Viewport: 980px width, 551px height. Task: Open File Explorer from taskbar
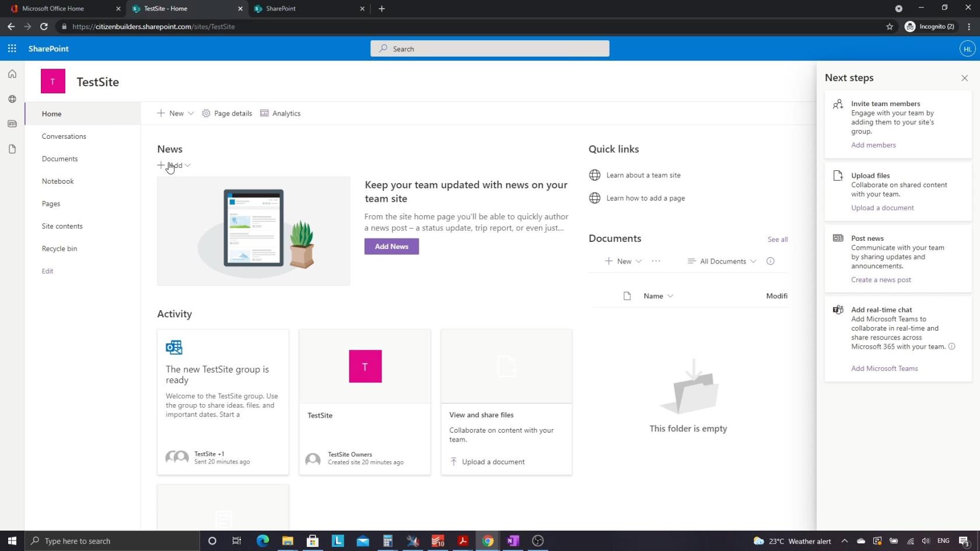click(288, 541)
